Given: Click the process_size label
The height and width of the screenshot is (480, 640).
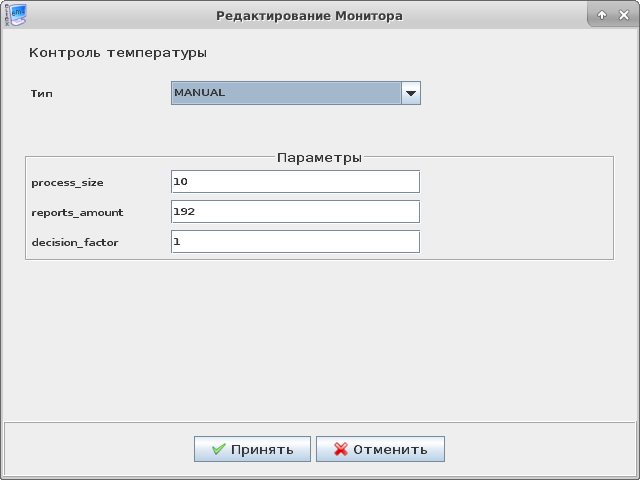Looking at the screenshot, I should pos(67,182).
